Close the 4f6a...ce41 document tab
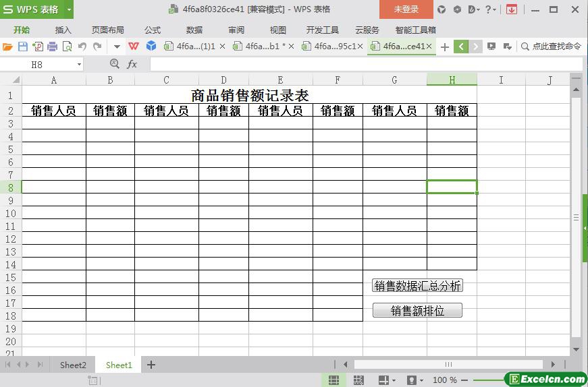This screenshot has height=387, width=588. (429, 47)
